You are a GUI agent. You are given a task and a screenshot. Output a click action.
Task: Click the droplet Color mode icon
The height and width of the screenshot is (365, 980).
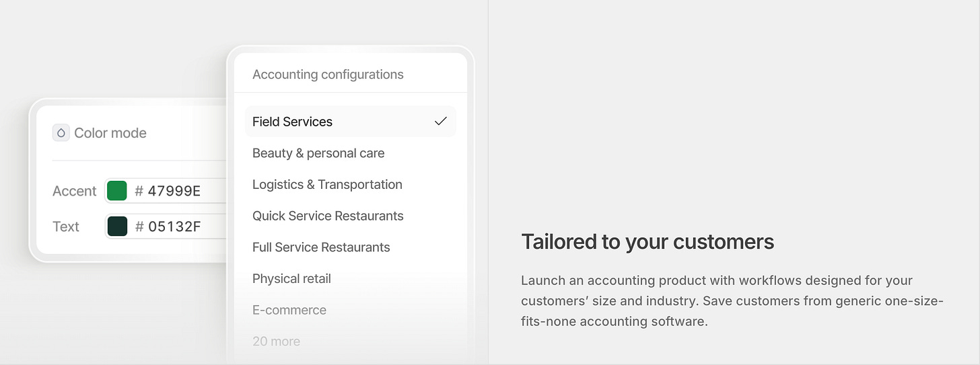(x=61, y=133)
